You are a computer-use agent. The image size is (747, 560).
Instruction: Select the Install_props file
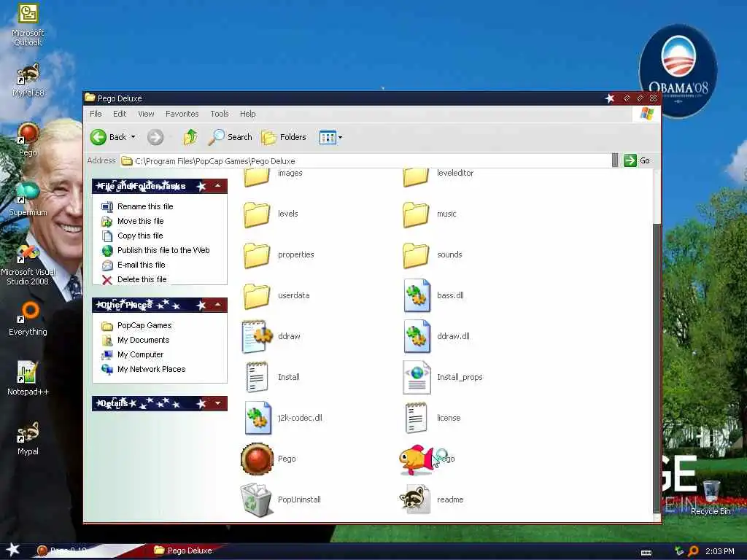pos(443,378)
